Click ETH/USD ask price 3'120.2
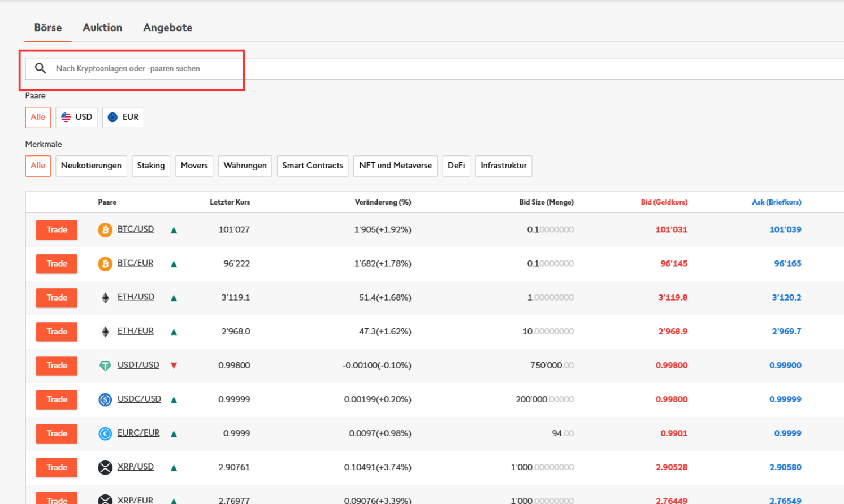Viewport: 844px width, 504px height. pyautogui.click(x=787, y=298)
